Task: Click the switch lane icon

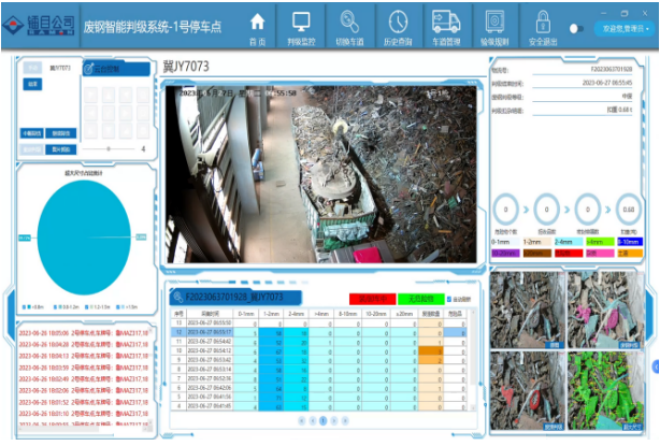Action: click(x=350, y=23)
